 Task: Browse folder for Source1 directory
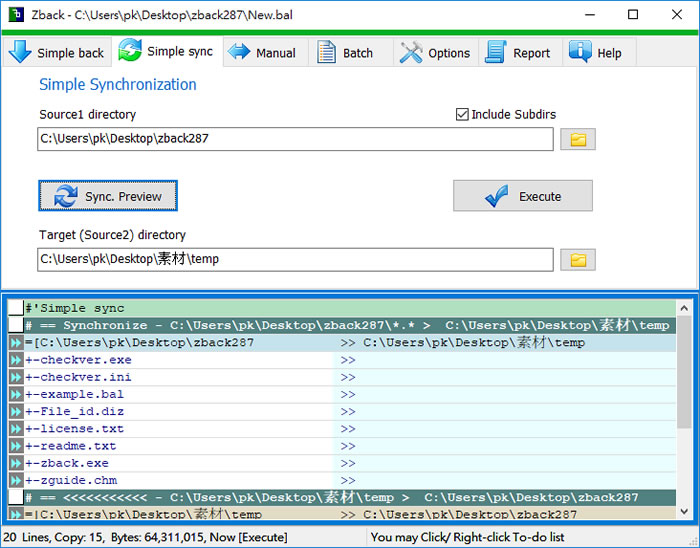click(578, 140)
